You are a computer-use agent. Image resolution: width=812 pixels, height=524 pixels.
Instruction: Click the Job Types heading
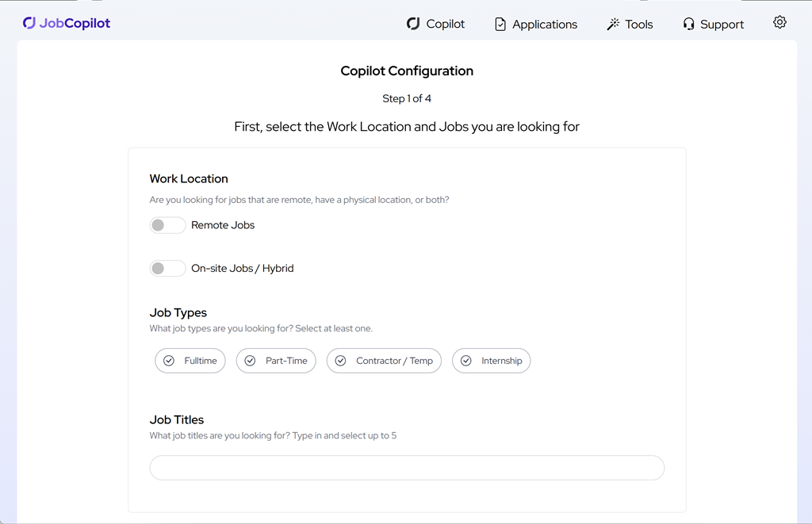(178, 313)
